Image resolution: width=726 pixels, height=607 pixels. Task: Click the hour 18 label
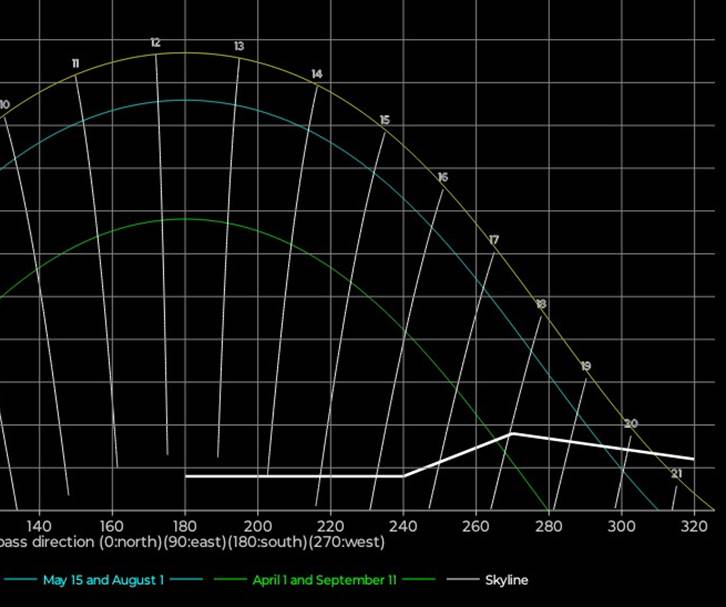click(x=541, y=304)
